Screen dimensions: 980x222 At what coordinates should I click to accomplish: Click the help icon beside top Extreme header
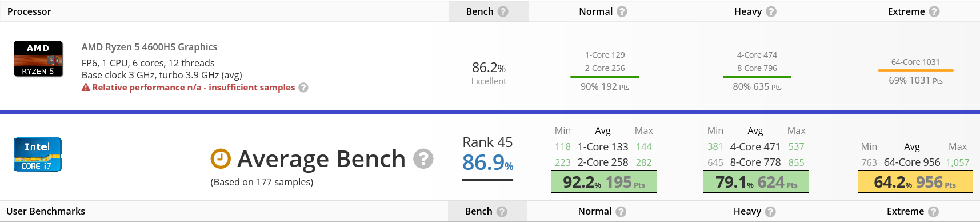934,11
